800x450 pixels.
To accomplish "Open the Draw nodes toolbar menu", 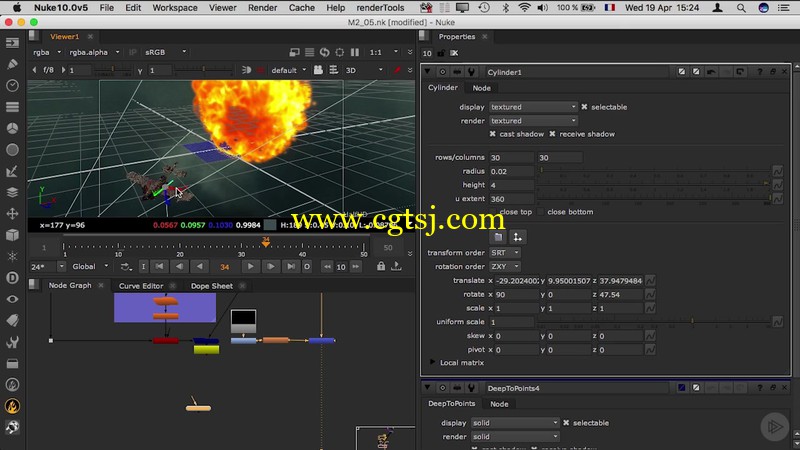I will 12,64.
